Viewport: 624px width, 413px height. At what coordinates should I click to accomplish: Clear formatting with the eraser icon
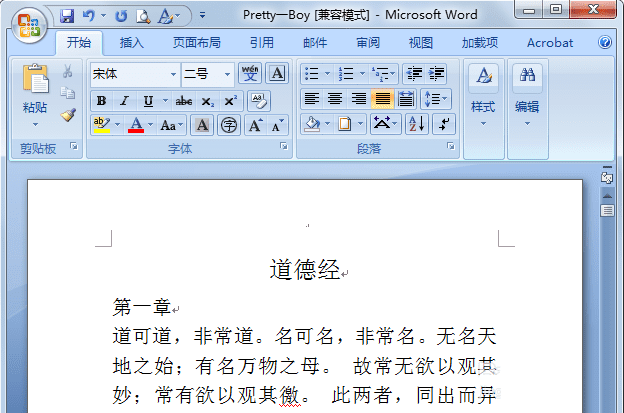point(259,101)
